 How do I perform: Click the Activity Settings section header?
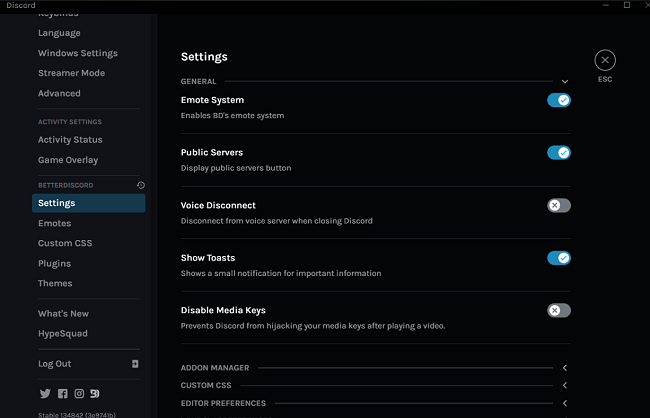click(70, 122)
